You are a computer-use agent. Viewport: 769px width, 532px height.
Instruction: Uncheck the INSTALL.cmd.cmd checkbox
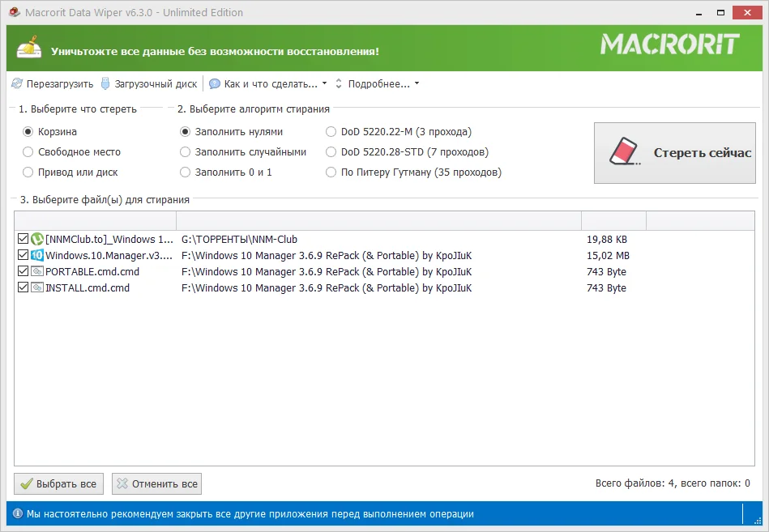(x=23, y=287)
